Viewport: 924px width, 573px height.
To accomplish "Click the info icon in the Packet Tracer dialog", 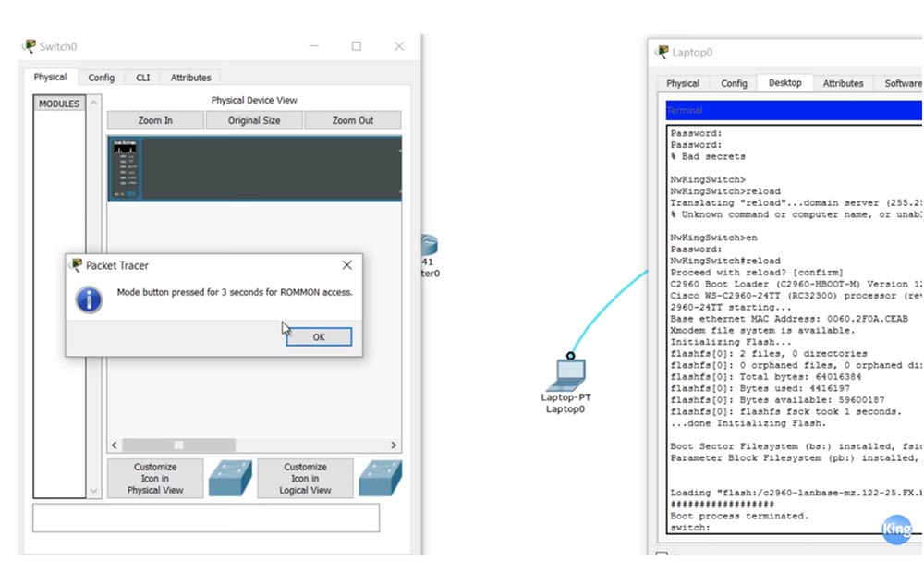I will click(x=89, y=300).
